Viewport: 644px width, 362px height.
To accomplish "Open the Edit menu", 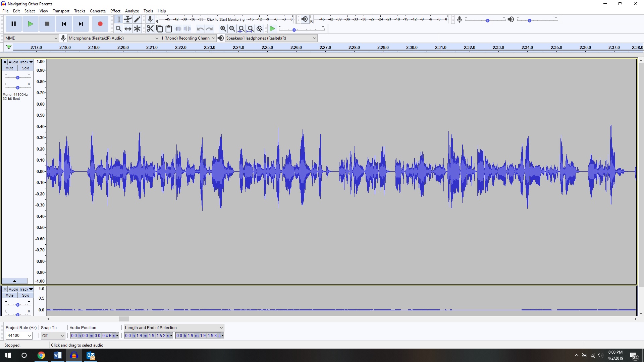I will [x=16, y=11].
